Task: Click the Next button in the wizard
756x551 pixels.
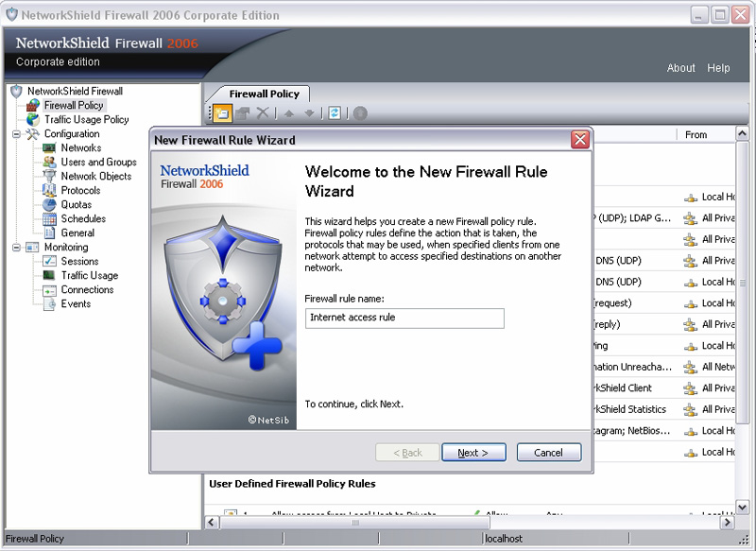Action: 473,453
